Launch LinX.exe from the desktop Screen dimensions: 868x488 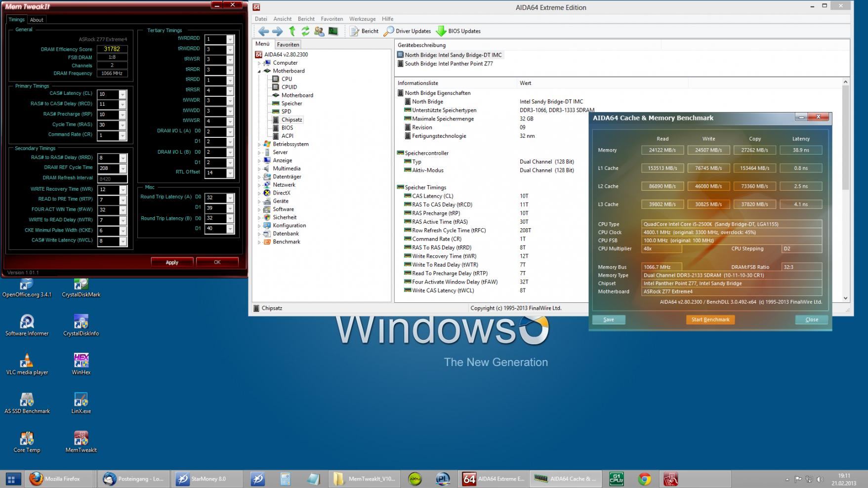pyautogui.click(x=81, y=404)
